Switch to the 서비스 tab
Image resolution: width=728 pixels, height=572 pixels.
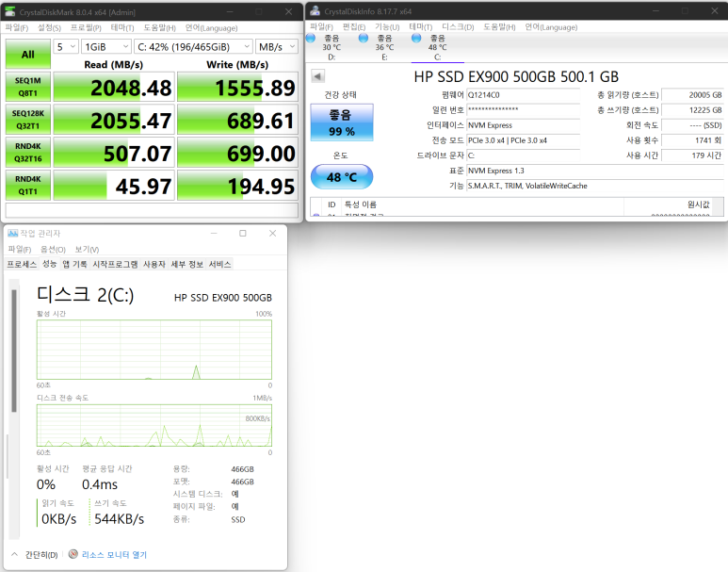tap(219, 265)
